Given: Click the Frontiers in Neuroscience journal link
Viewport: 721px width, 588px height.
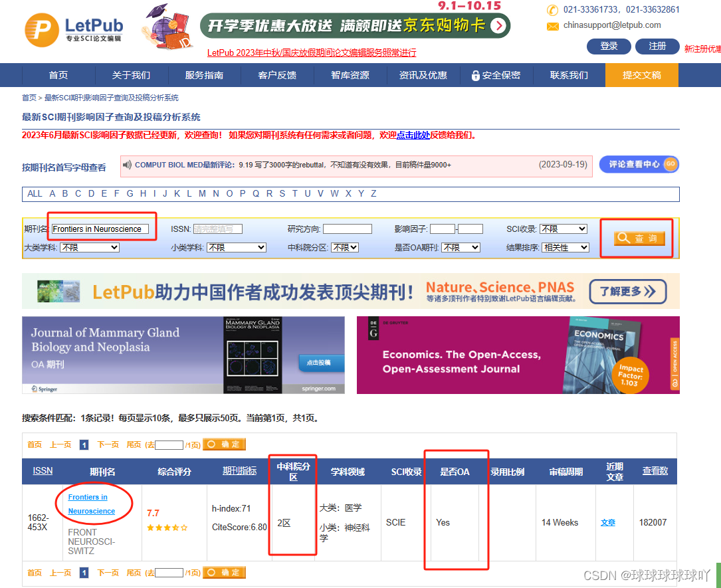Looking at the screenshot, I should 92,504.
